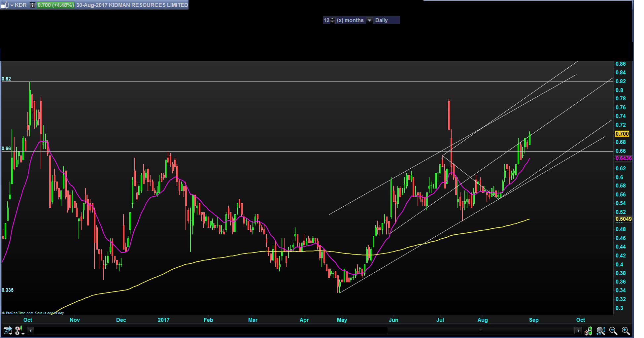Open the candlestick chart style icon
The width and height of the screenshot is (644, 338).
coord(5,5)
